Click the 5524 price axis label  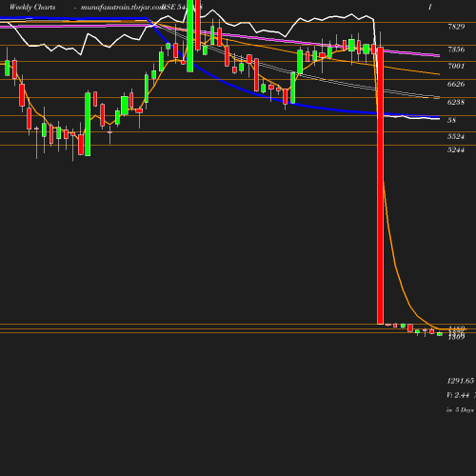456,136
